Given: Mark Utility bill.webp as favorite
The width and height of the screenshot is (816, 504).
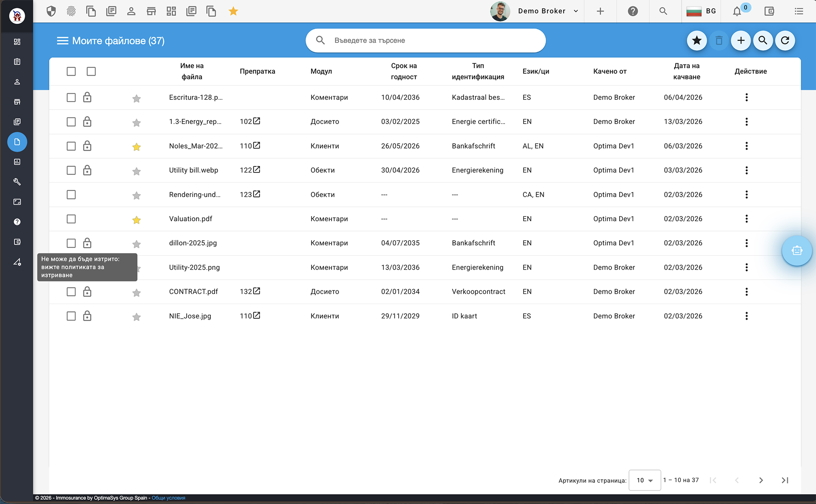Looking at the screenshot, I should pyautogui.click(x=136, y=171).
